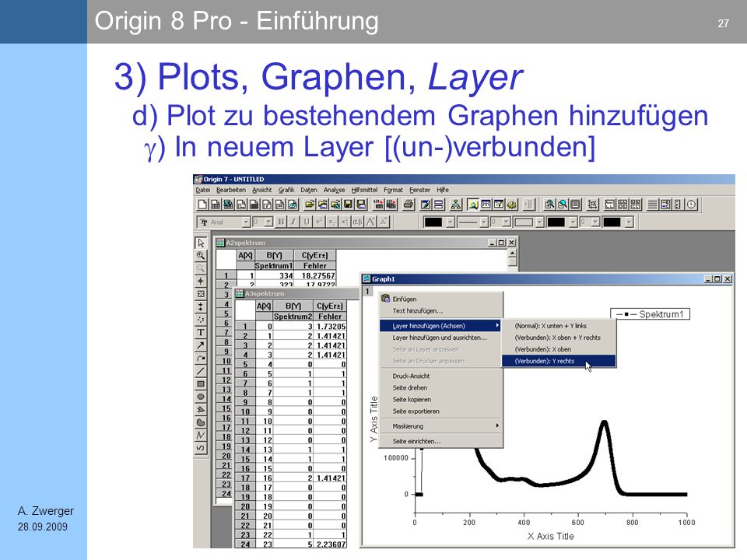Toggle Underline text formatting
The image size is (747, 560).
307,222
